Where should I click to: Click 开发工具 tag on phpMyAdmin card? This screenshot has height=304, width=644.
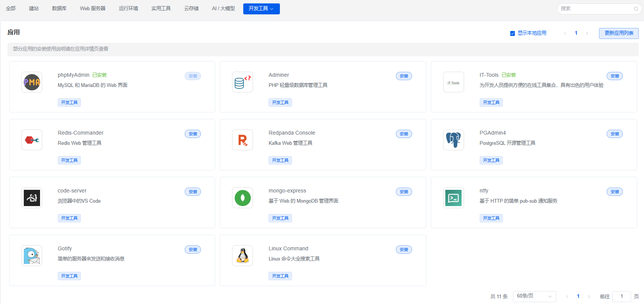[x=69, y=102]
